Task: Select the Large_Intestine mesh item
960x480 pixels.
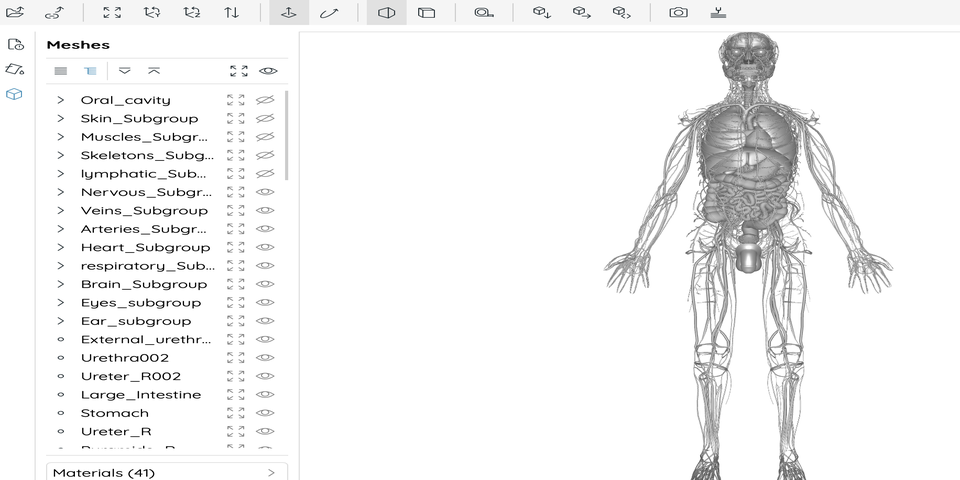Action: (x=140, y=395)
